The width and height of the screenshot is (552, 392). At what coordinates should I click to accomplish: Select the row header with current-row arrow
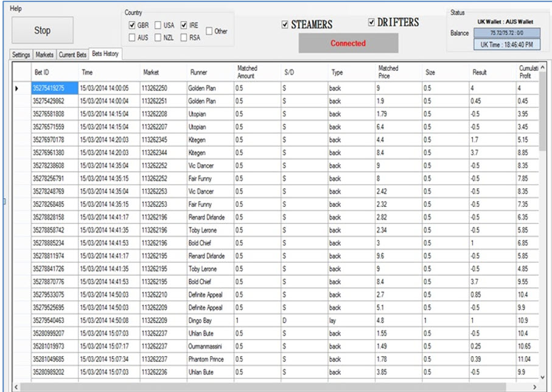click(22, 88)
